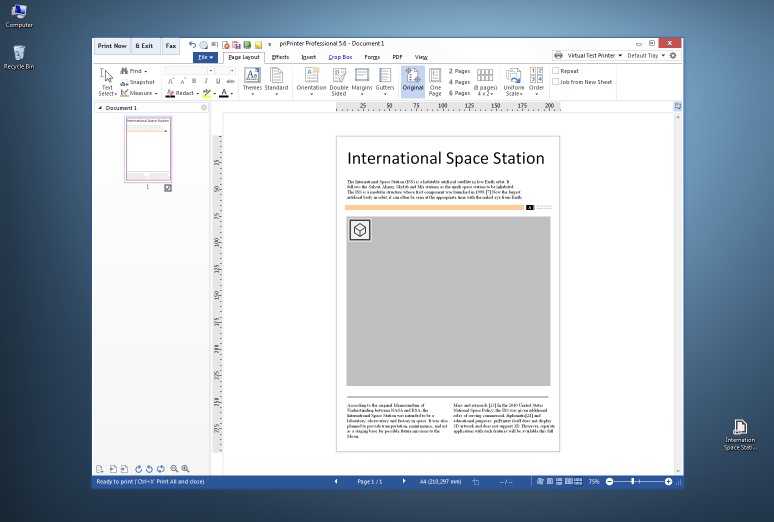774x522 pixels.
Task: Open the Uniform Scale dropdown
Action: click(513, 82)
